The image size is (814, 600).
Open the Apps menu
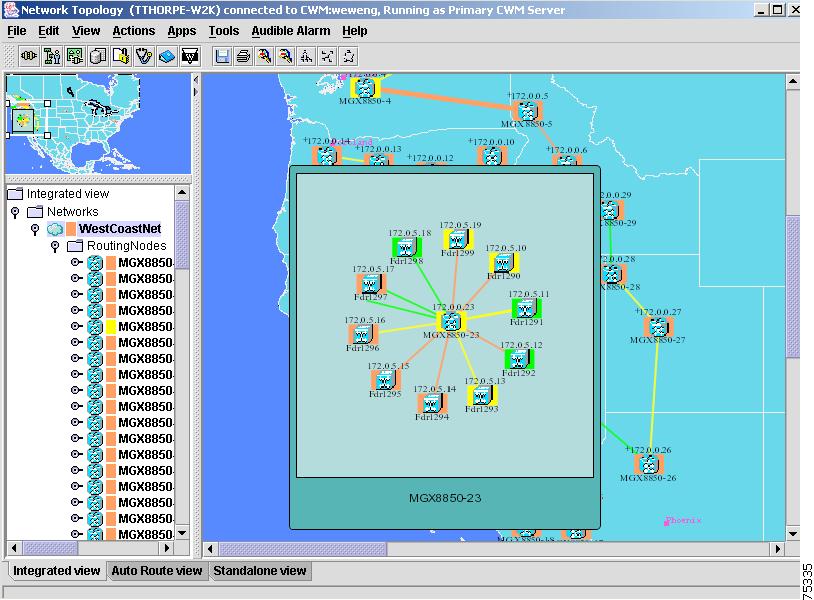pyautogui.click(x=182, y=31)
